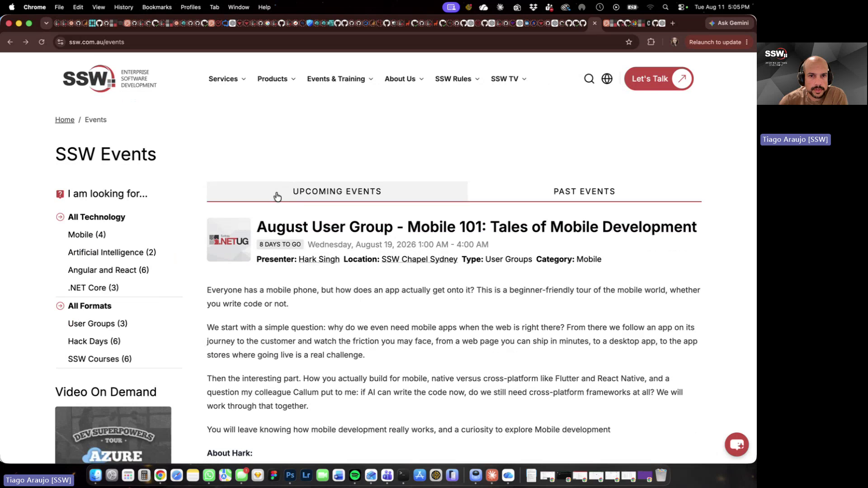
Task: Open the Trash in the dock
Action: (661, 475)
